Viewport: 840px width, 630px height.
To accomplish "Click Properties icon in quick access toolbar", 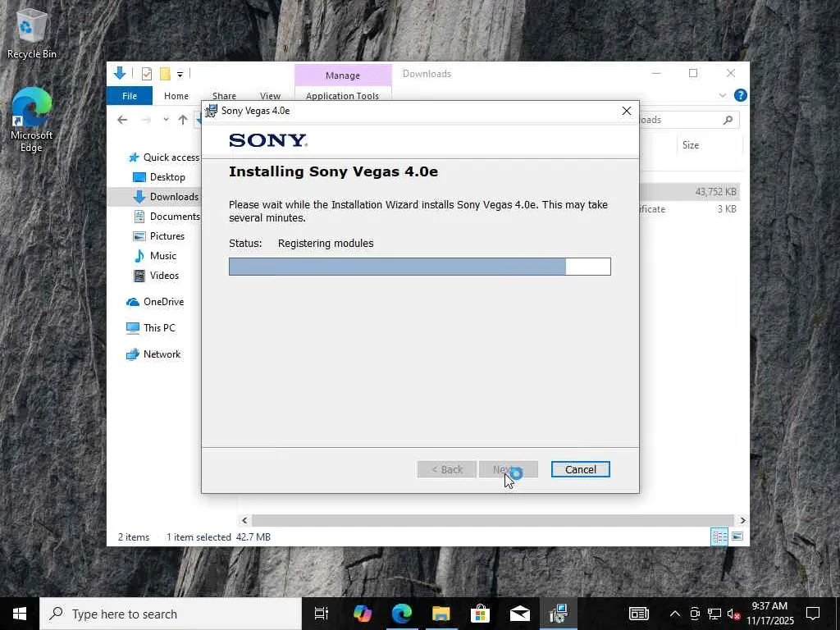I will (x=147, y=74).
